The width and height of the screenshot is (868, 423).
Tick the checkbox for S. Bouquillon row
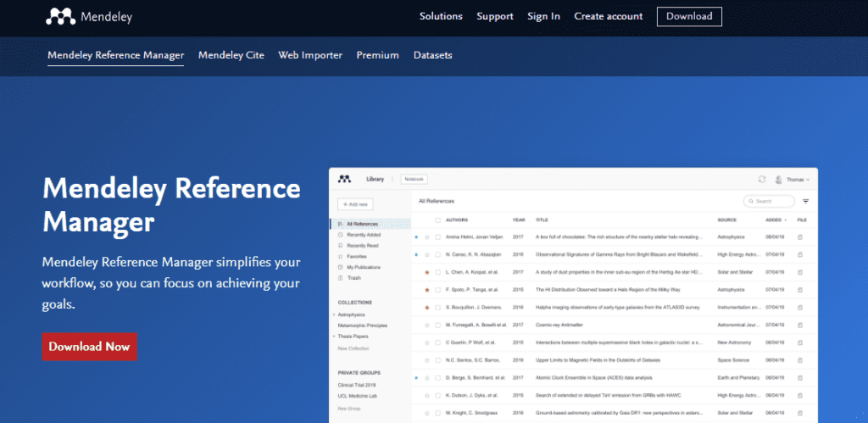438,307
